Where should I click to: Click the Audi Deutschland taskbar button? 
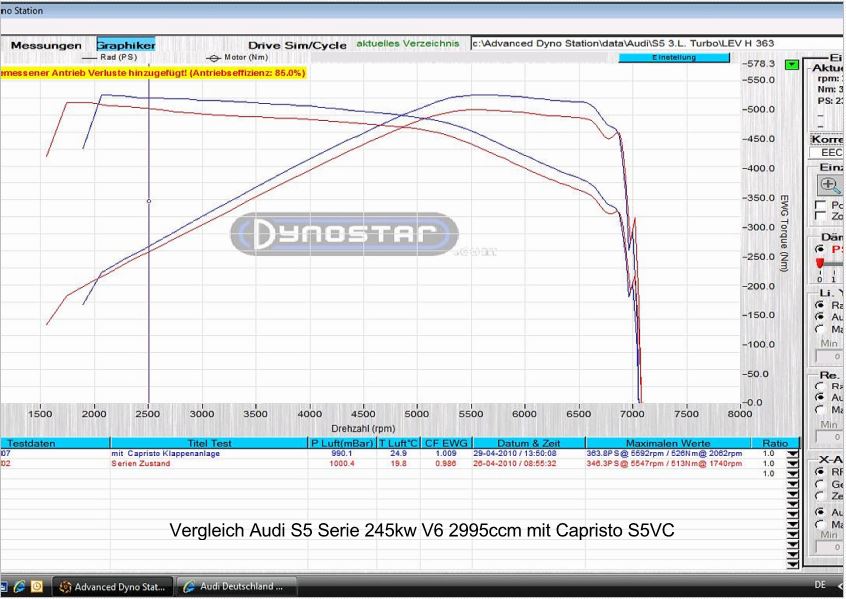(237, 587)
